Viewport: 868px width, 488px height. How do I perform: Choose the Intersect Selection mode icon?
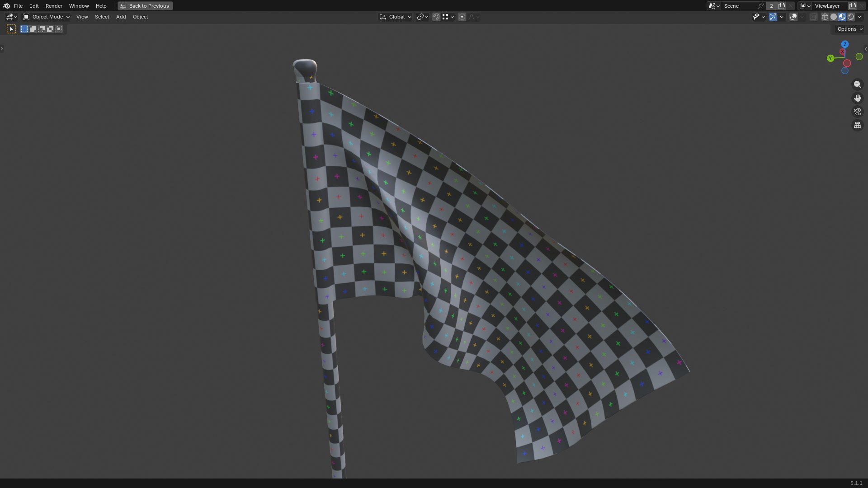point(59,29)
